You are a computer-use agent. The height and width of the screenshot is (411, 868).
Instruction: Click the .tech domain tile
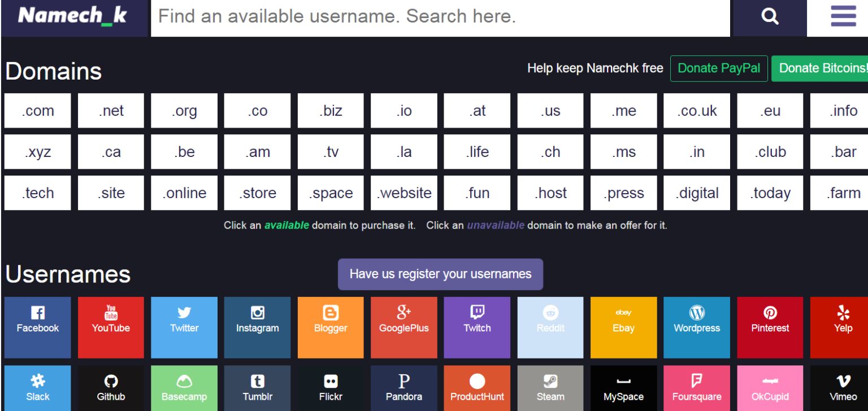tap(38, 193)
